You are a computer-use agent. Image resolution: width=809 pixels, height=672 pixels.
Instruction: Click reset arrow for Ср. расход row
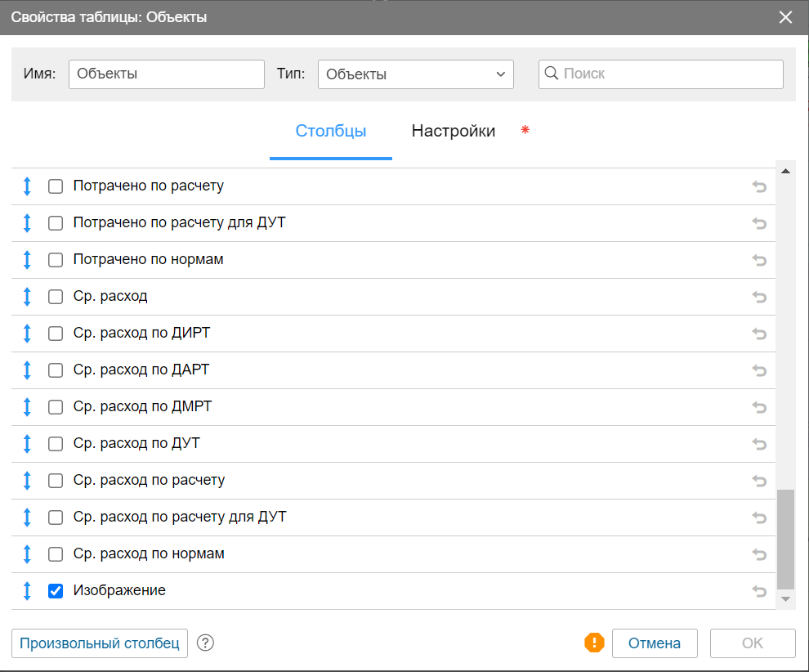click(x=759, y=297)
